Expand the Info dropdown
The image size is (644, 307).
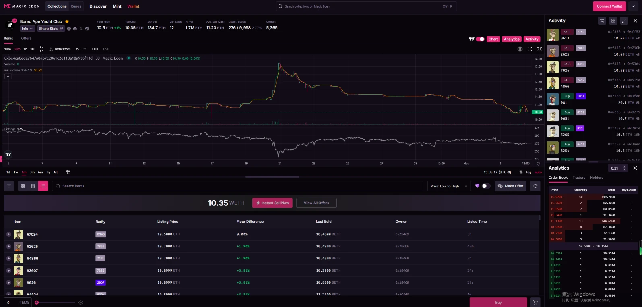(x=27, y=29)
